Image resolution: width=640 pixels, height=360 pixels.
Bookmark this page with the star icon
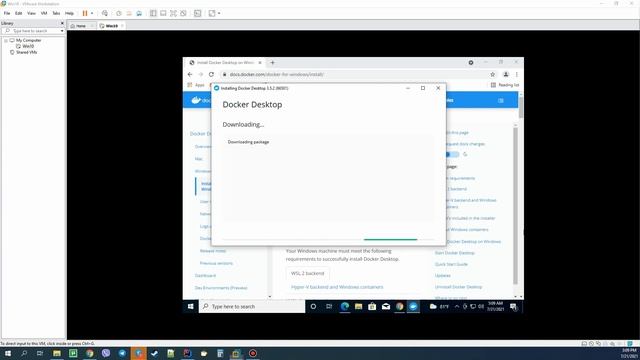point(493,74)
